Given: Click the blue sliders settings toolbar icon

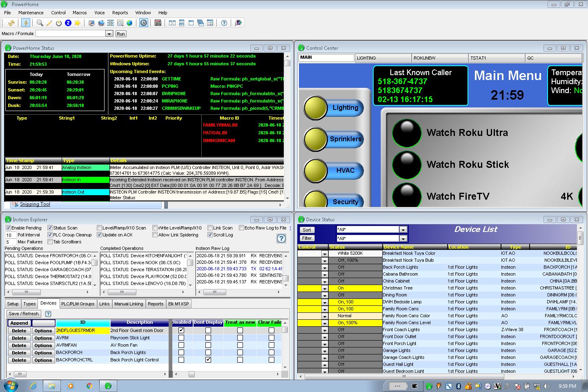Looking at the screenshot, I should 111,23.
